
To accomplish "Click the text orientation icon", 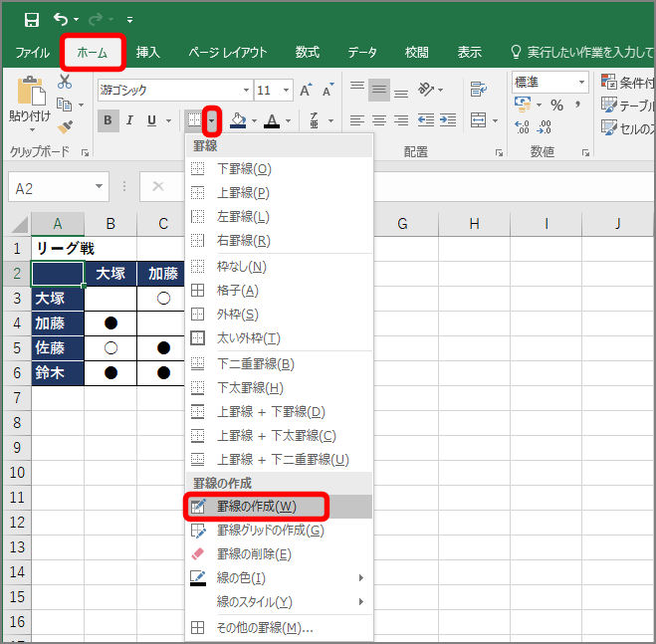I will [x=426, y=90].
